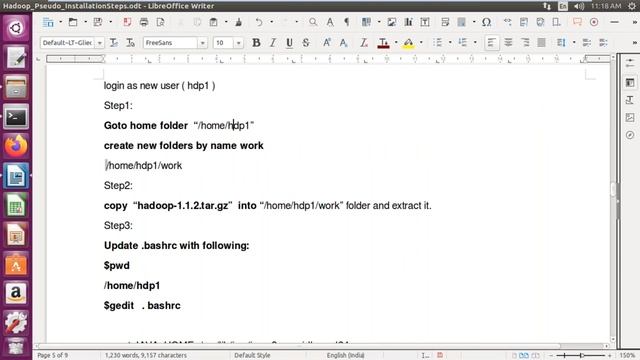Image resolution: width=640 pixels, height=360 pixels.
Task: Insert an image
Action: [392, 22]
